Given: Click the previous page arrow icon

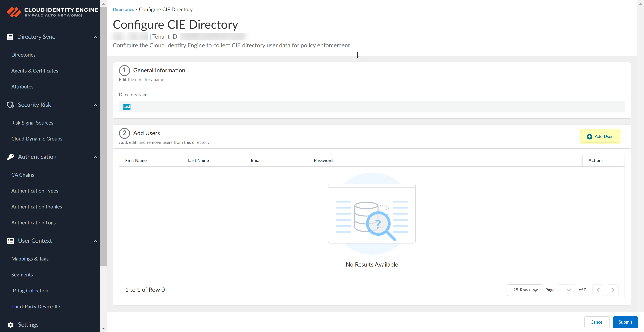Looking at the screenshot, I should pyautogui.click(x=598, y=290).
